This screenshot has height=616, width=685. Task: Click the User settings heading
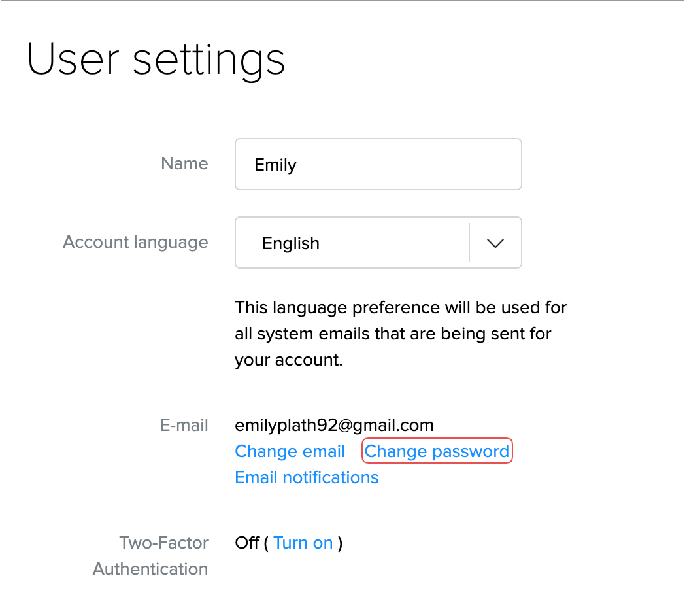(x=156, y=60)
